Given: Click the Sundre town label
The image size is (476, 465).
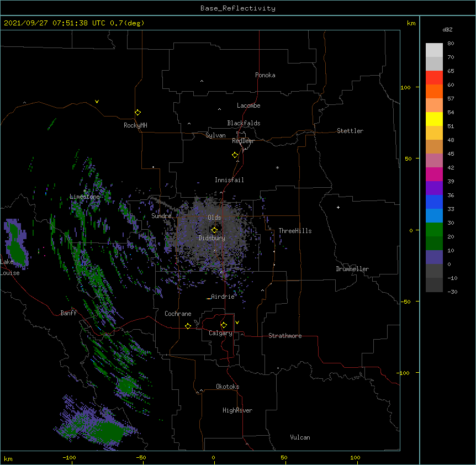Looking at the screenshot, I should [161, 216].
